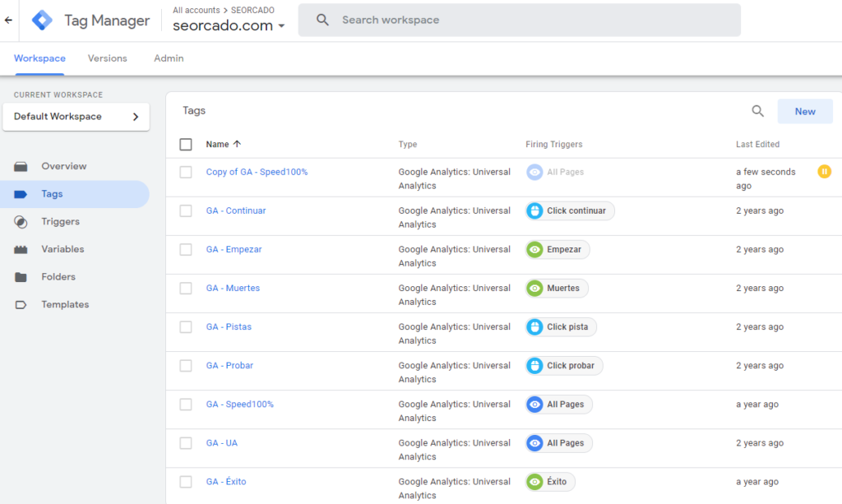
Task: Open the seorcado.com container dropdown
Action: (229, 25)
